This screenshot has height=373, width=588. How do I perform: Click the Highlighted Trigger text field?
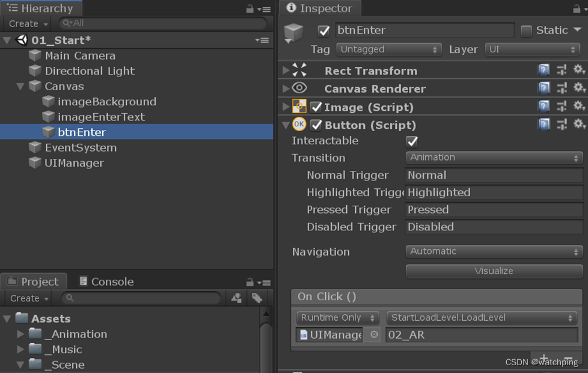494,193
